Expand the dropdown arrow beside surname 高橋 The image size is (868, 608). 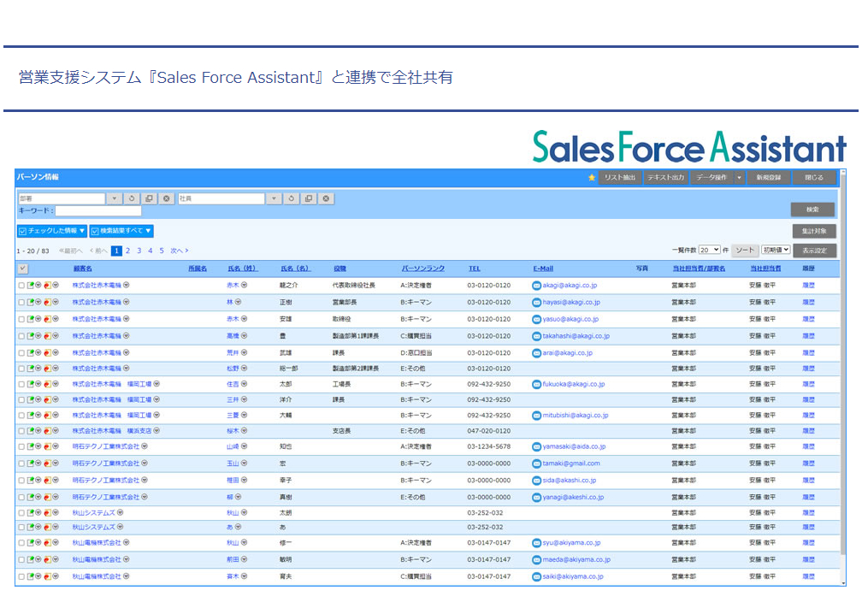pos(244,335)
